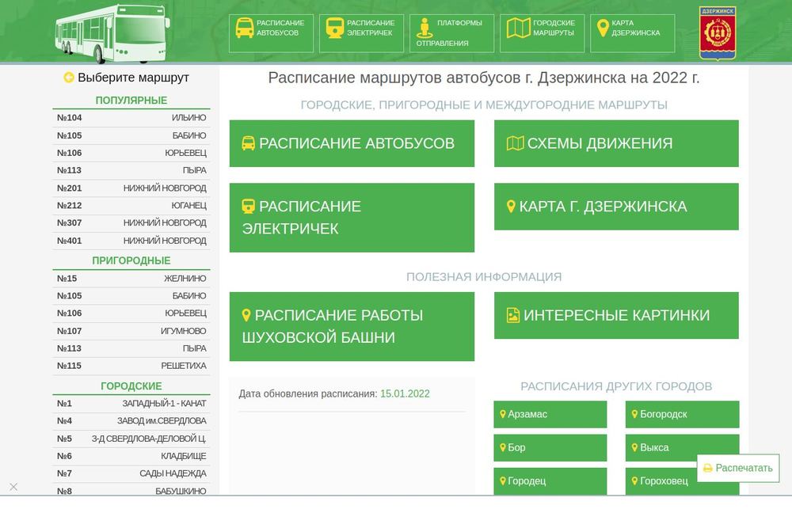Open the Богородск city schedule
Screen dimensions: 792x532
(x=682, y=414)
